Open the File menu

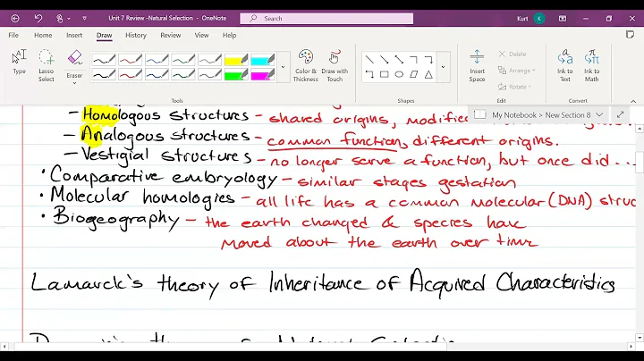pos(13,35)
